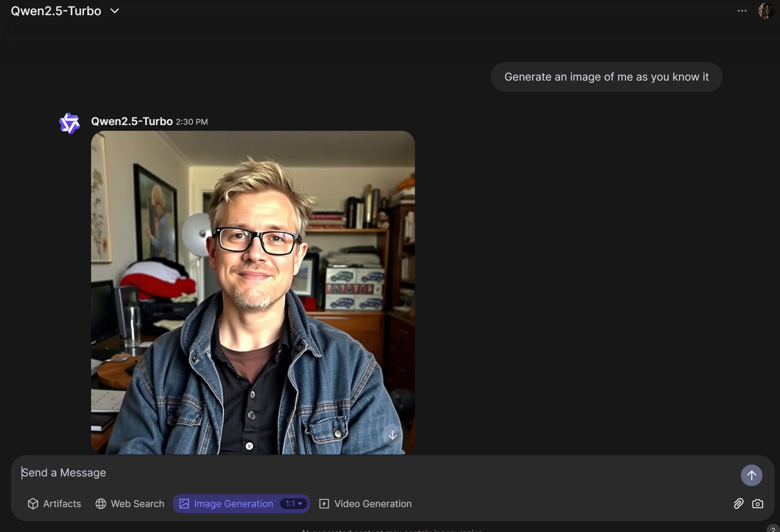Select the Video Generation tab
Screen dimensions: 780x532
(364, 504)
